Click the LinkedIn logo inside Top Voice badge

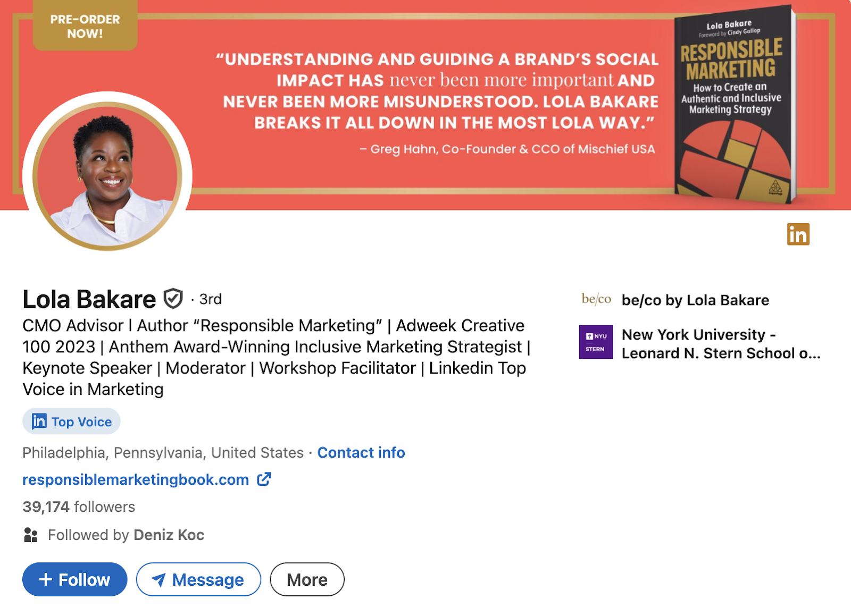(x=39, y=421)
